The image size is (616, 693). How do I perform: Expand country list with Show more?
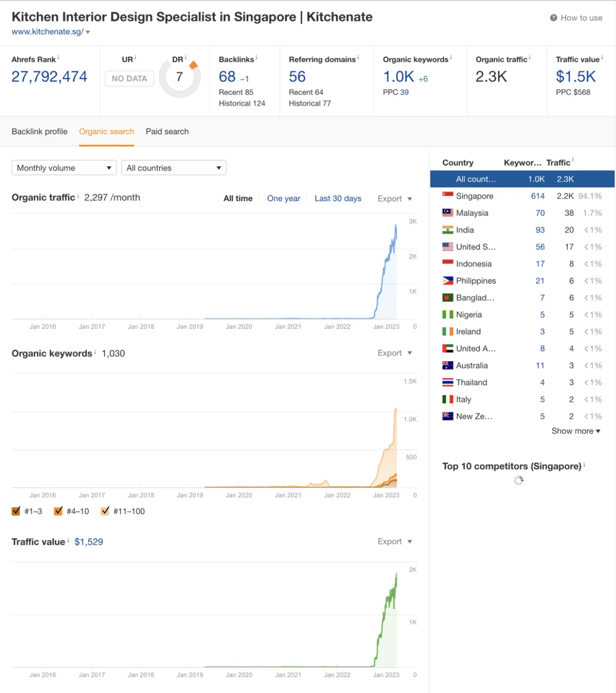pos(575,431)
